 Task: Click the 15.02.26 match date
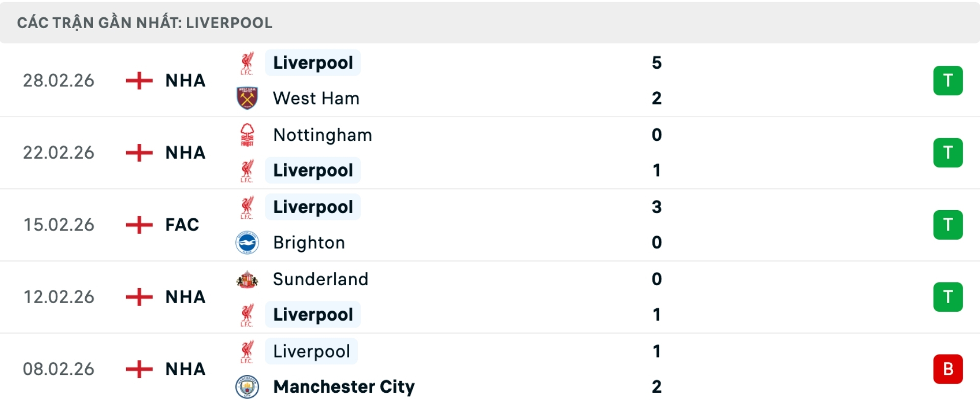59,224
